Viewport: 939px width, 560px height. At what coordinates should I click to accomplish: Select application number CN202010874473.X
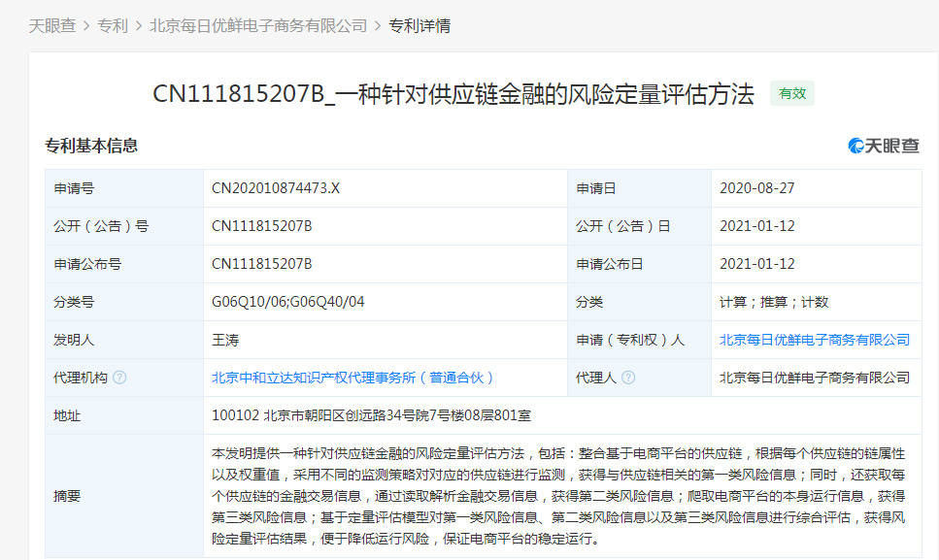[x=276, y=188]
